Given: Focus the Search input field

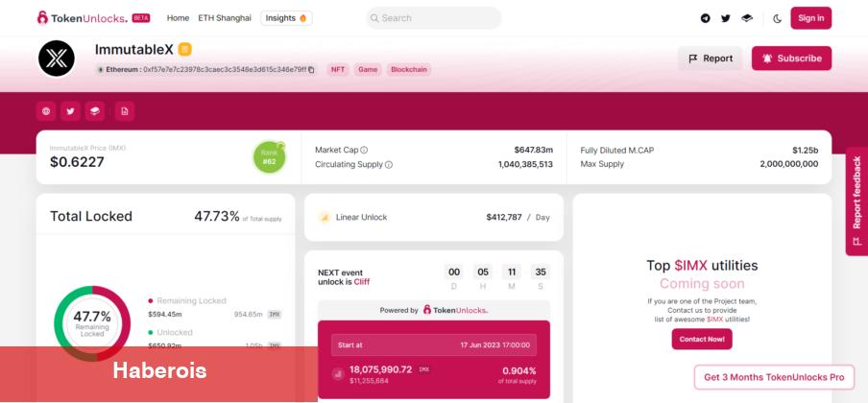Looking at the screenshot, I should tap(433, 17).
